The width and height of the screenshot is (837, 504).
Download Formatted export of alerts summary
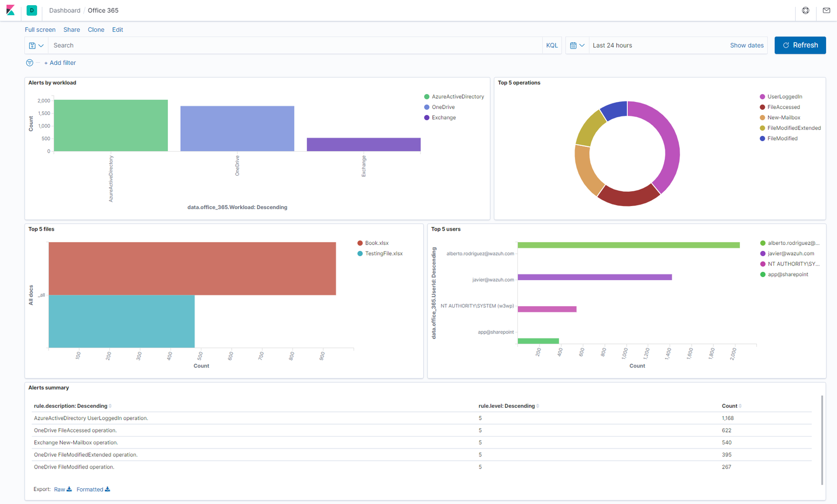[x=93, y=489]
